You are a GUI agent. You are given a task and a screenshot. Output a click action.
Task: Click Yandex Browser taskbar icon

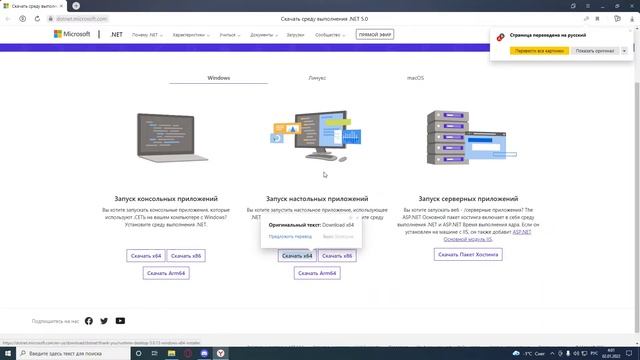click(x=220, y=353)
